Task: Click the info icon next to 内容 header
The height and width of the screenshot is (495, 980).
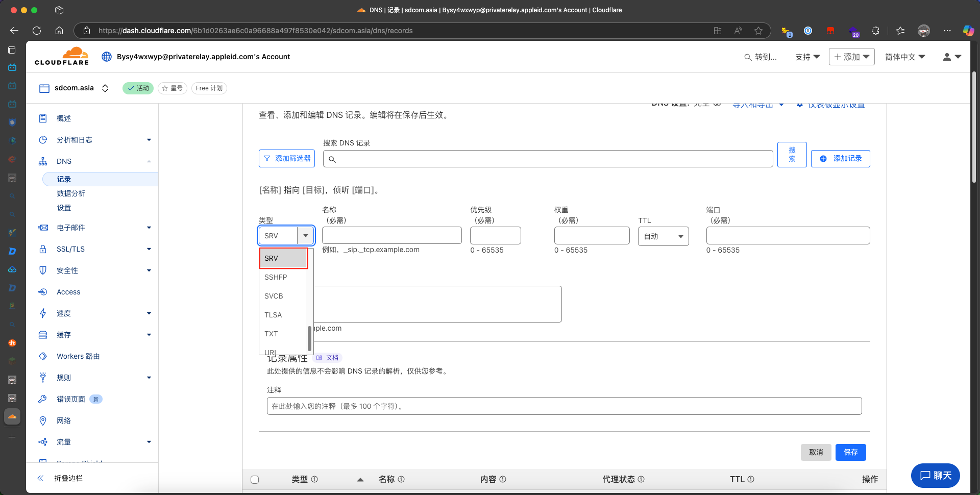Action: click(503, 479)
